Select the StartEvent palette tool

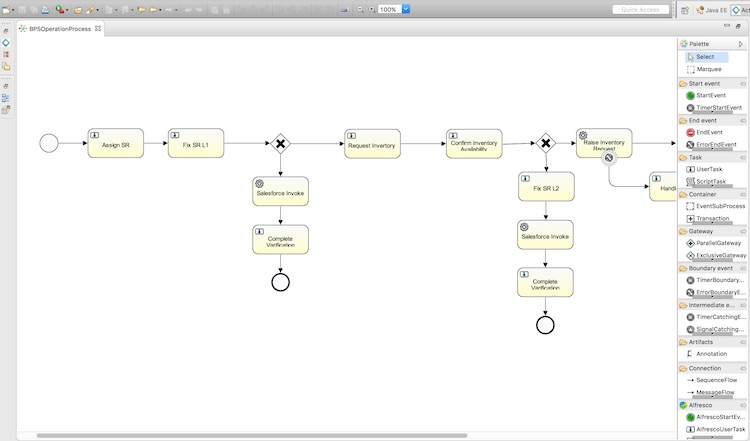click(x=710, y=95)
